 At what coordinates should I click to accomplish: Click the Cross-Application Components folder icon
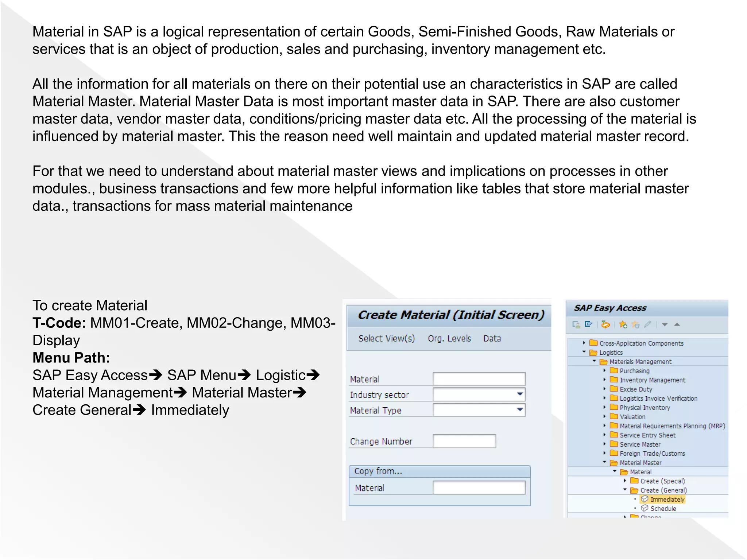point(594,343)
